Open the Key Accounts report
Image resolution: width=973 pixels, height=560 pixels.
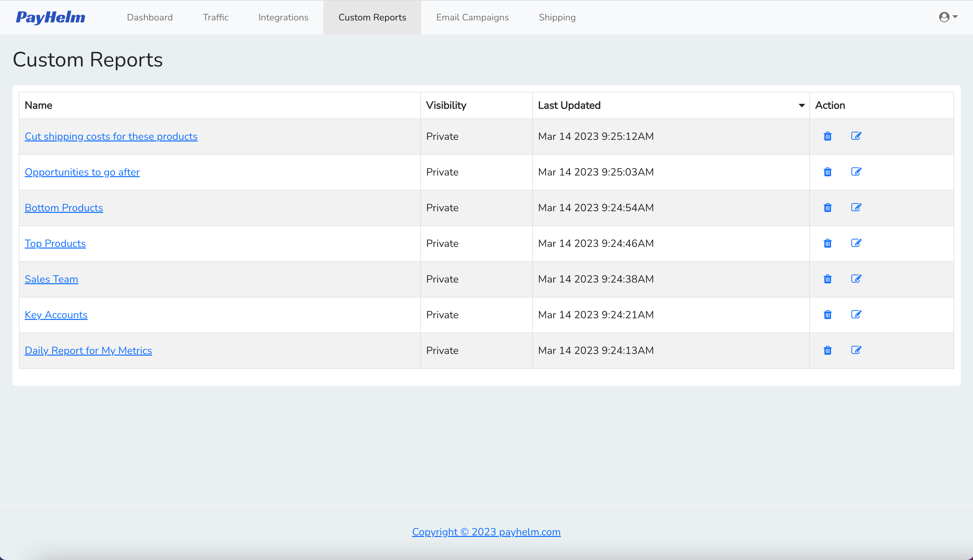click(x=56, y=315)
